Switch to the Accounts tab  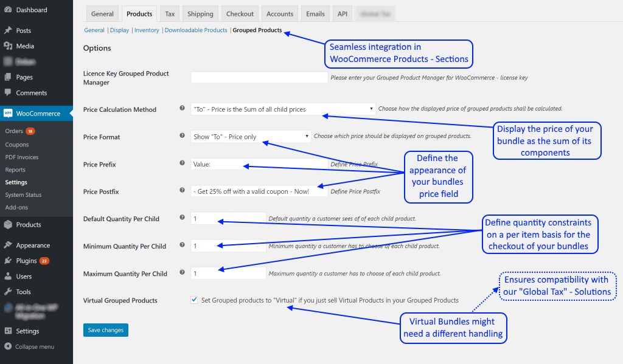tap(280, 14)
